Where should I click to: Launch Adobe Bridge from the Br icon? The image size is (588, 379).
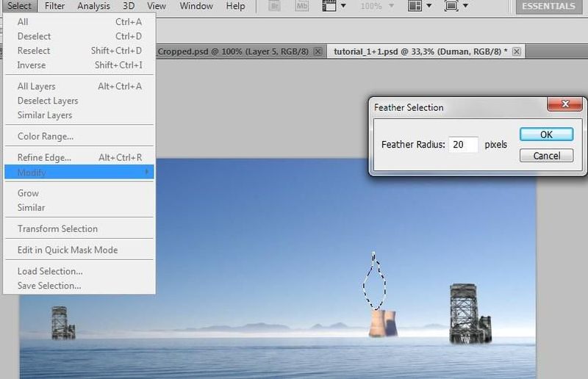(x=274, y=6)
